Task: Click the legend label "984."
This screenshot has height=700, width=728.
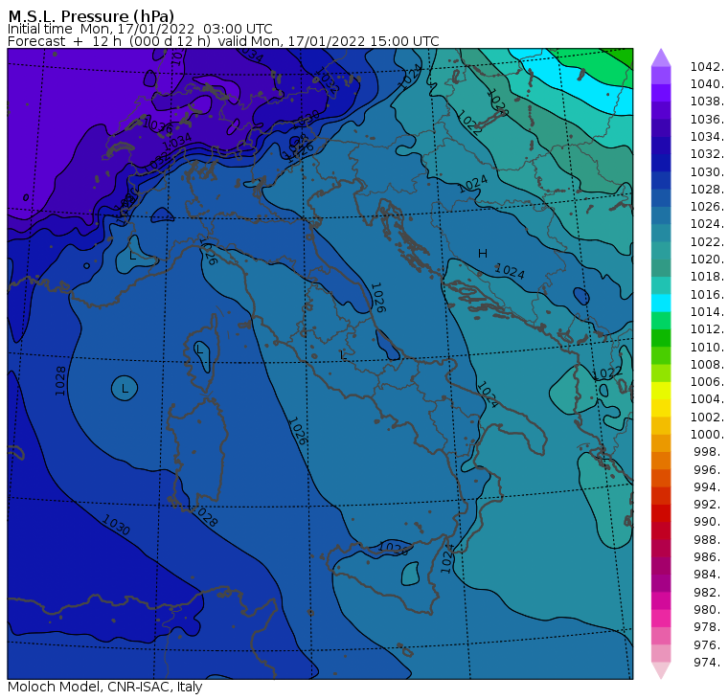Action: click(709, 575)
